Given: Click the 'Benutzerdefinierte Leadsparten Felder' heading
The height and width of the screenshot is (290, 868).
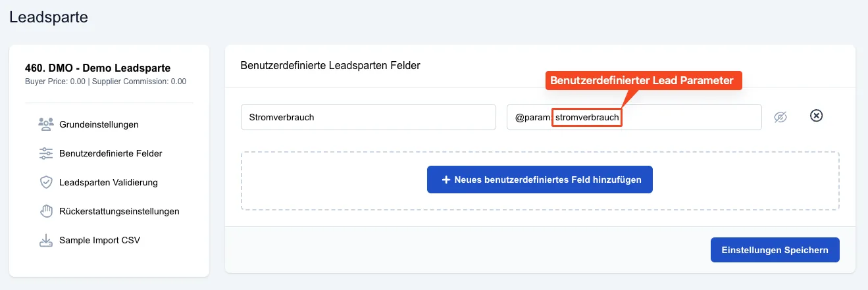Looking at the screenshot, I should [330, 66].
